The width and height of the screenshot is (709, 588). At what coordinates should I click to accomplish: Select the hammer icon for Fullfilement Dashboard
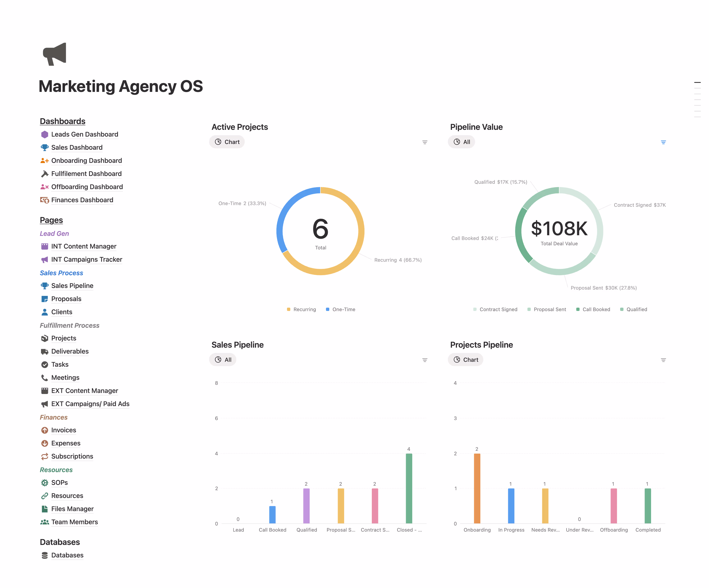pyautogui.click(x=45, y=174)
